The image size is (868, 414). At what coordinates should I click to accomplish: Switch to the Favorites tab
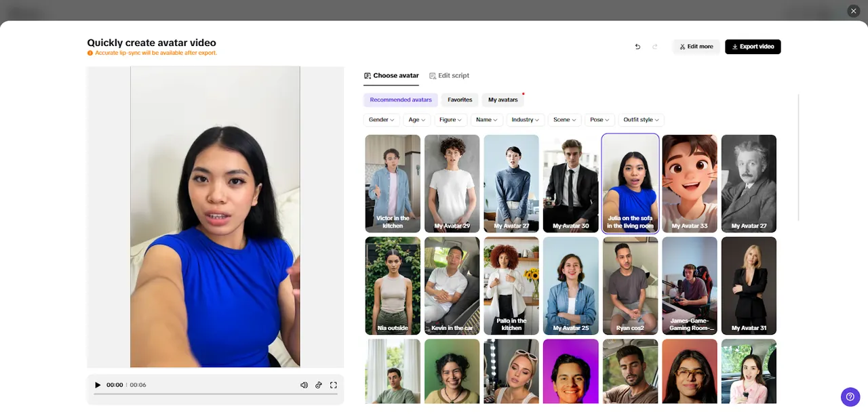coord(459,100)
